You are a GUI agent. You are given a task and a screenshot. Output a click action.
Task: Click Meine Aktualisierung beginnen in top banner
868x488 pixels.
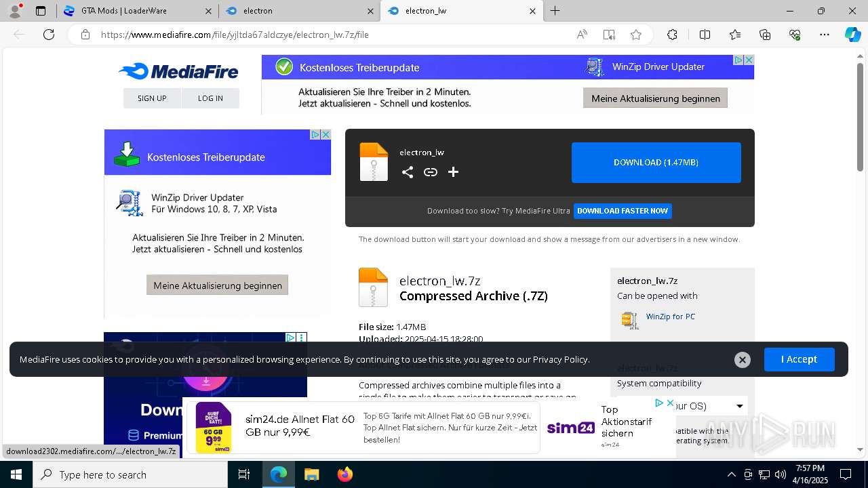tap(656, 98)
